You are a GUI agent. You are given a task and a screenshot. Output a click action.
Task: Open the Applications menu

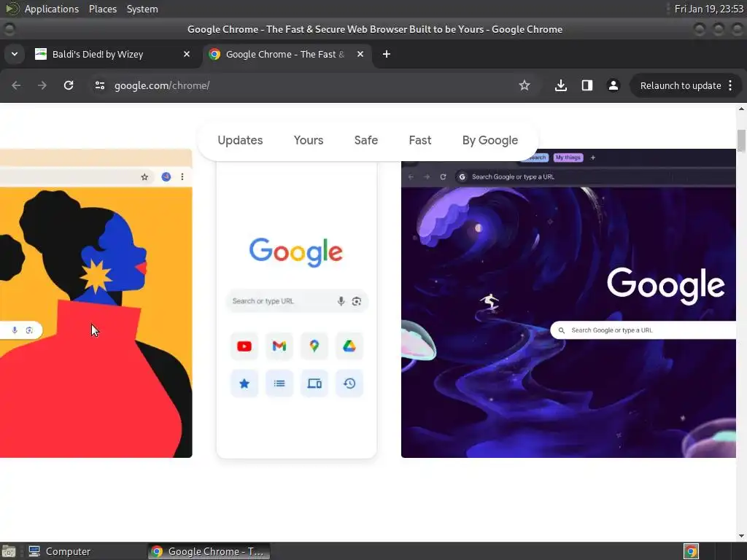tap(52, 9)
